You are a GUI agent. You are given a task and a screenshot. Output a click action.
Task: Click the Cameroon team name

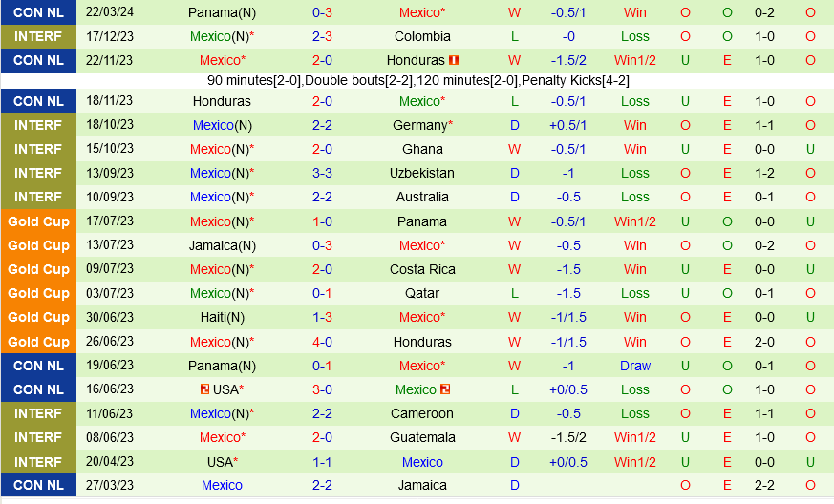click(x=422, y=413)
